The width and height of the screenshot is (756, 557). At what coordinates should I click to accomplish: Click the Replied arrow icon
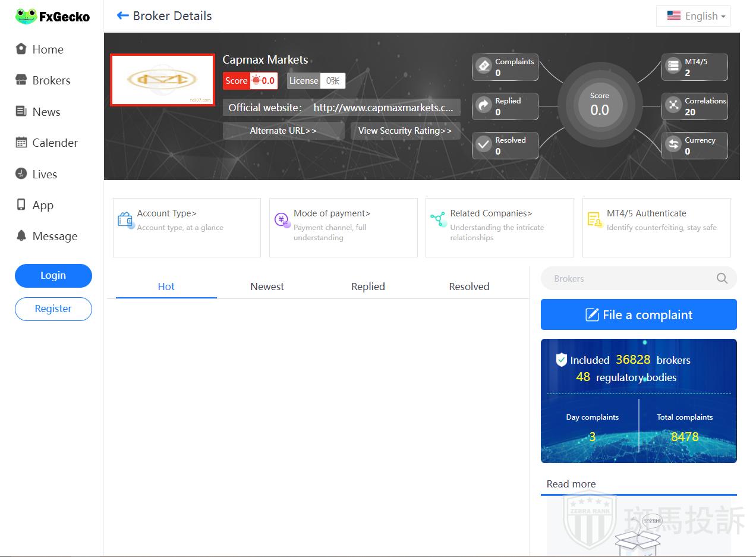tap(484, 105)
